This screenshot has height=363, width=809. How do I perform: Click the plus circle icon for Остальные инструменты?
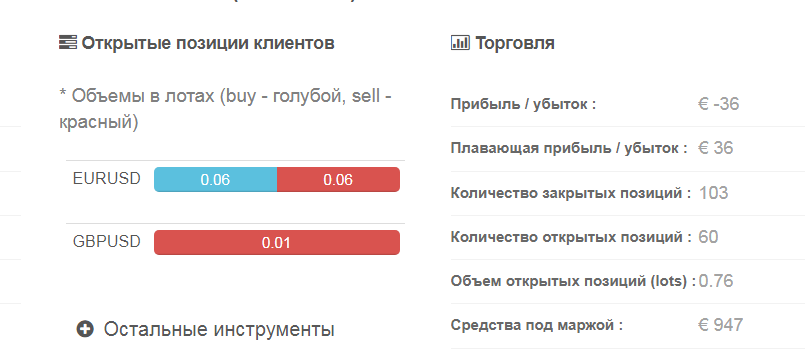point(85,329)
